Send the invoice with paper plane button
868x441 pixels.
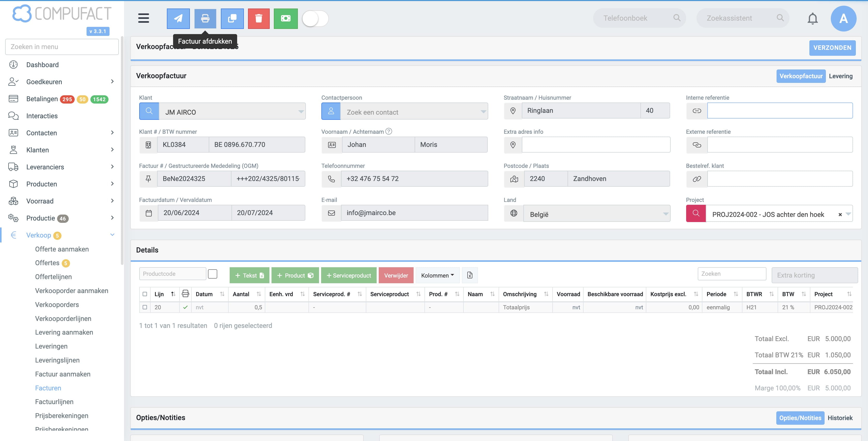pyautogui.click(x=178, y=19)
